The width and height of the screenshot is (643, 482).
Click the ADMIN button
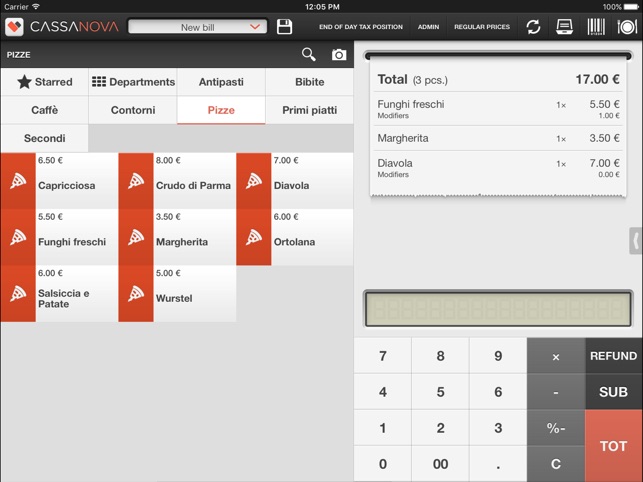click(x=428, y=27)
